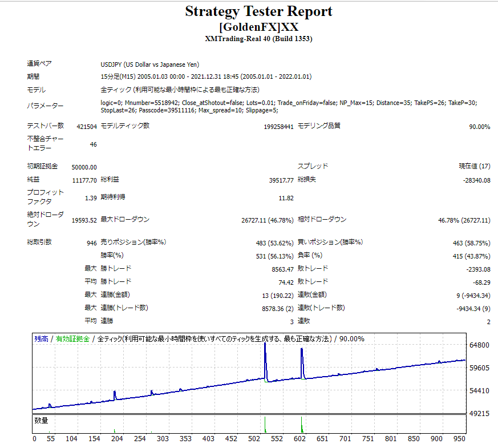Click the 950 trade number axis label
This screenshot has height=448, width=498.
[459, 439]
